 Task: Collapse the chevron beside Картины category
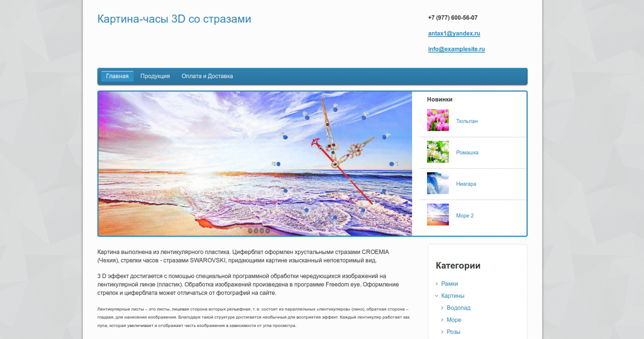coord(437,296)
